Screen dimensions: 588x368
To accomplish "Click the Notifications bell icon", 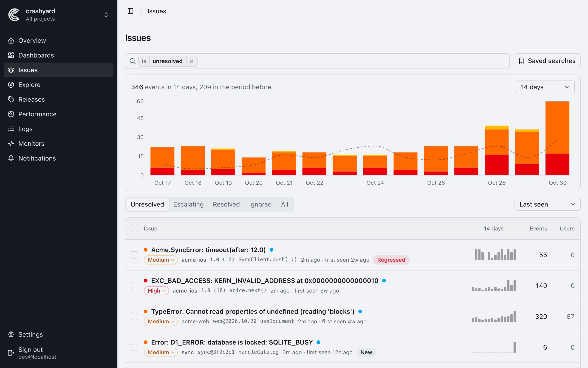I will [11, 158].
